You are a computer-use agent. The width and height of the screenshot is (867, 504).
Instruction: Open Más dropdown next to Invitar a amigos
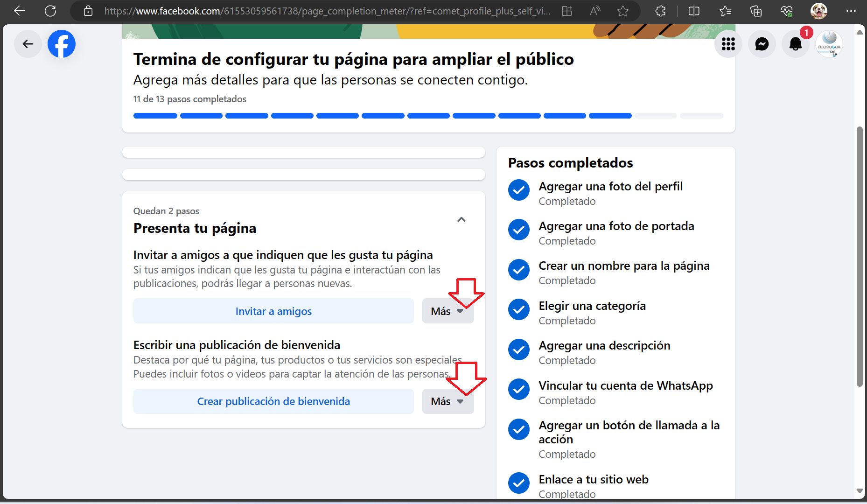pos(447,311)
